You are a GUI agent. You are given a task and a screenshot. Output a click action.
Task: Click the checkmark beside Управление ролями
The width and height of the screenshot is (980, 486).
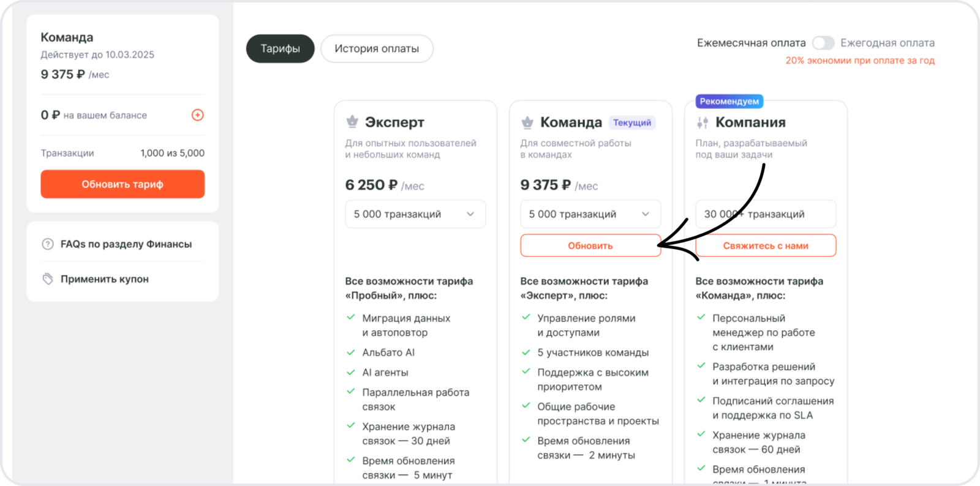526,318
